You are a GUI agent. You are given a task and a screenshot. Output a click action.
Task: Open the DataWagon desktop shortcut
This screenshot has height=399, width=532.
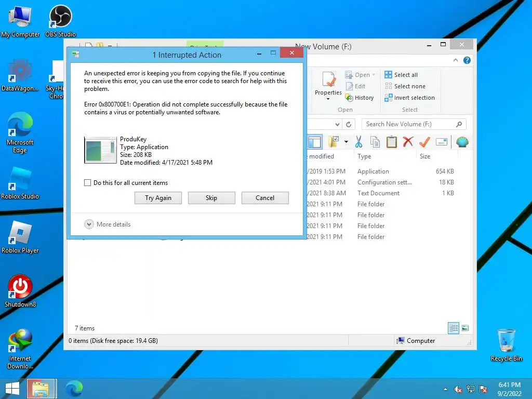20,75
